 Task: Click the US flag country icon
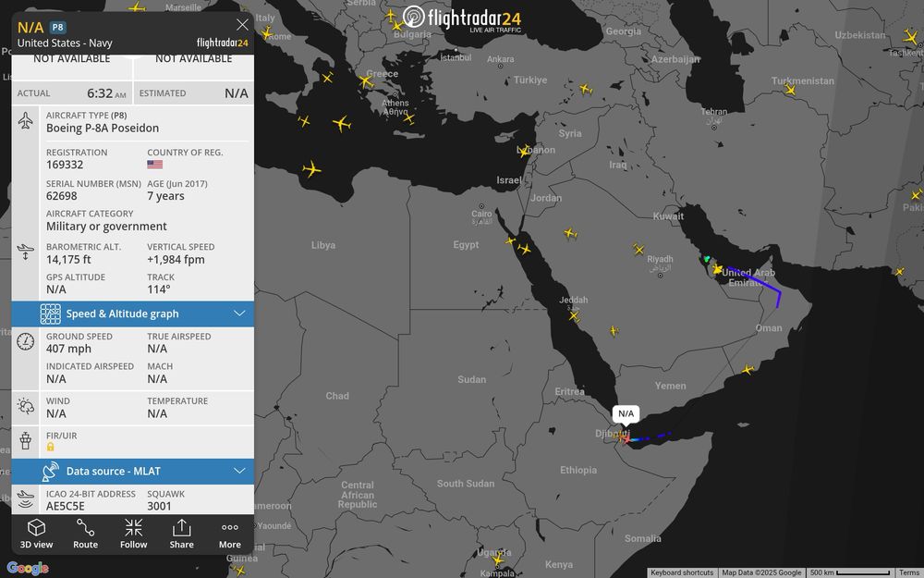pyautogui.click(x=155, y=165)
